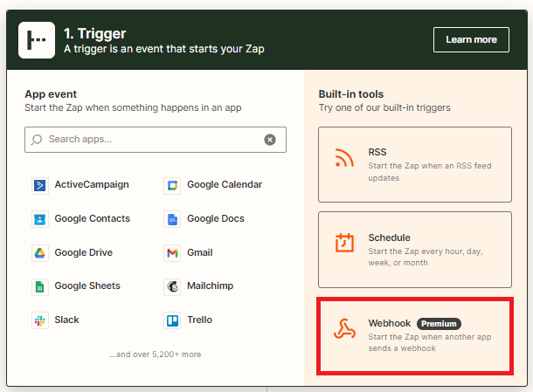Pick the RSS built-in trigger title
The height and width of the screenshot is (392, 533).
click(377, 152)
